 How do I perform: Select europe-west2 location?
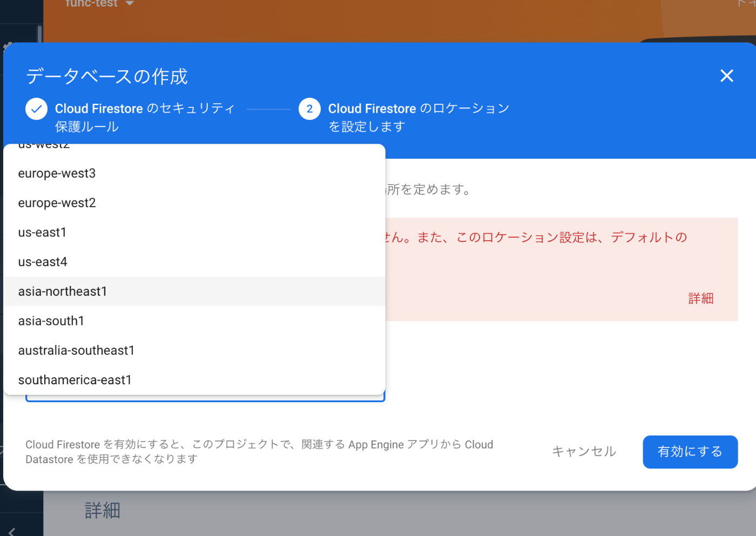tap(194, 203)
